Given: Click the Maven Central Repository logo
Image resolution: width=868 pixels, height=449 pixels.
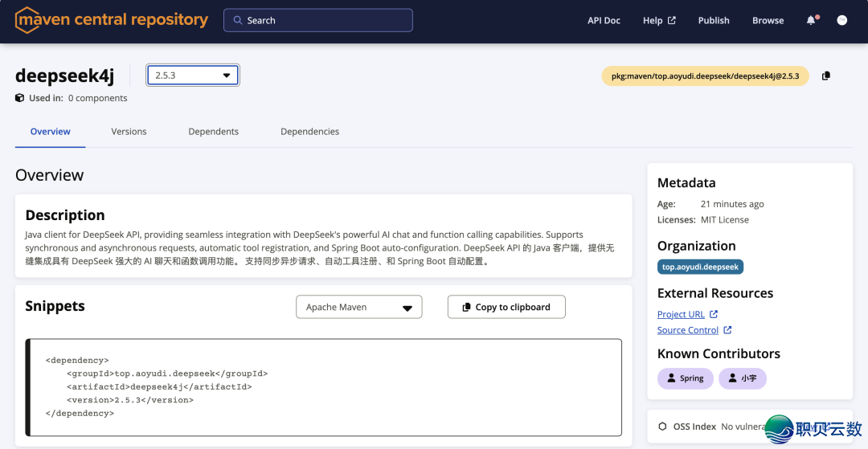Looking at the screenshot, I should 111,20.
